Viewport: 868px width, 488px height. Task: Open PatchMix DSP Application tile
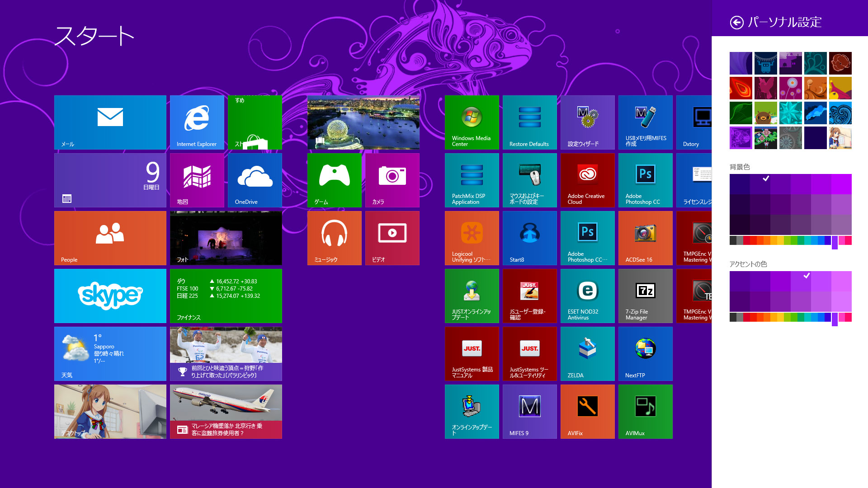pyautogui.click(x=472, y=180)
